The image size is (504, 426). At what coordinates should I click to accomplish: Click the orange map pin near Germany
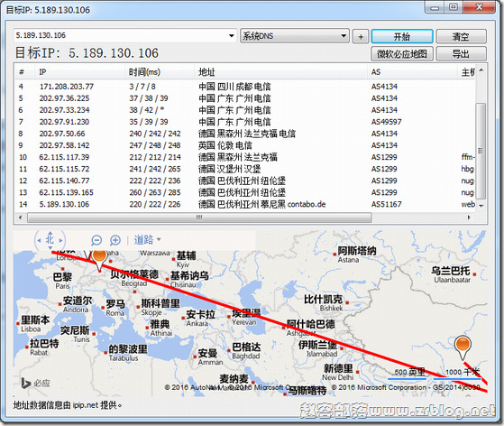(x=99, y=260)
